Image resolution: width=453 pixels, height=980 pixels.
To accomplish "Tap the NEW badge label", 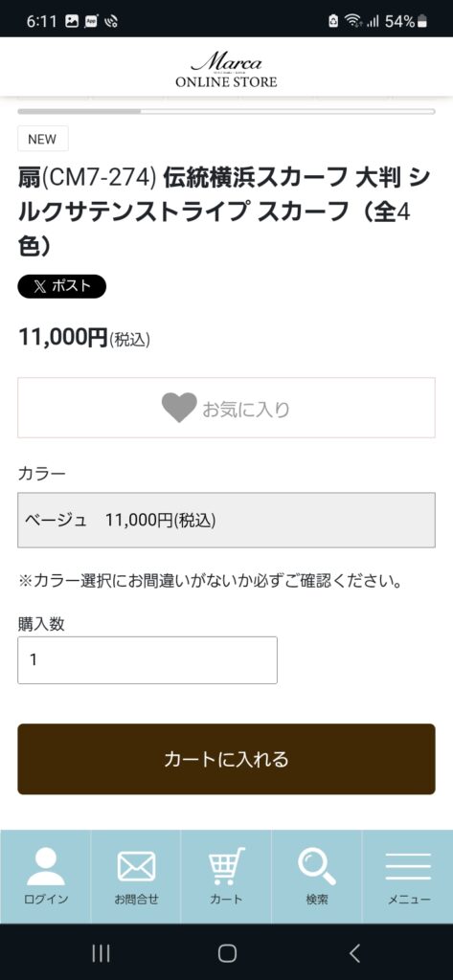I will [42, 139].
